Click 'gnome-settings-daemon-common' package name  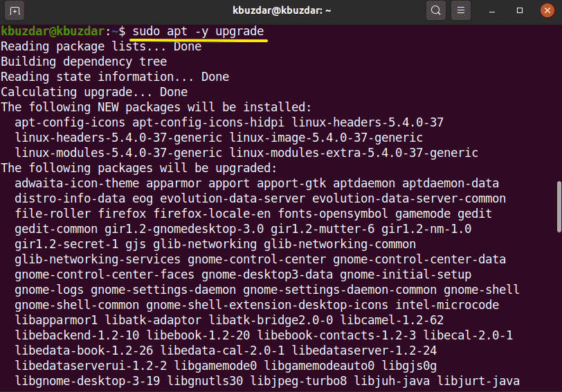(340, 290)
